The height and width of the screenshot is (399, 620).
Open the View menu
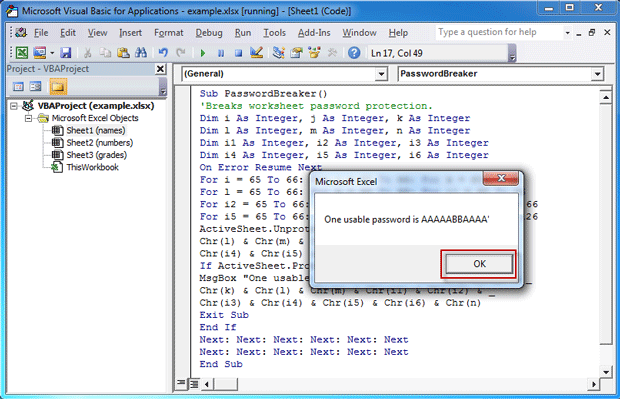[x=97, y=33]
